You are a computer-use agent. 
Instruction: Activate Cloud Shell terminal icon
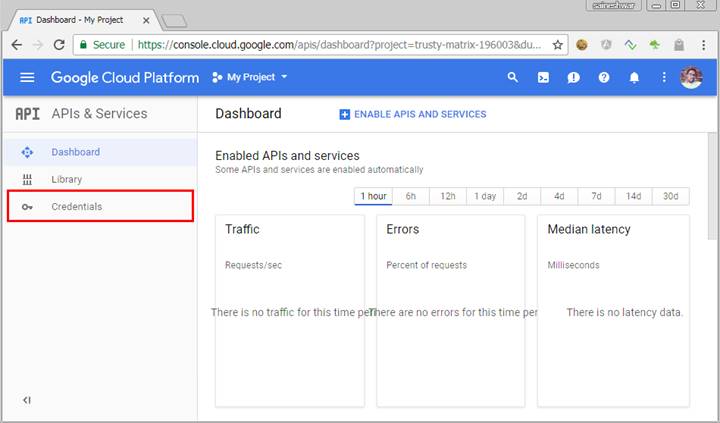tap(543, 78)
